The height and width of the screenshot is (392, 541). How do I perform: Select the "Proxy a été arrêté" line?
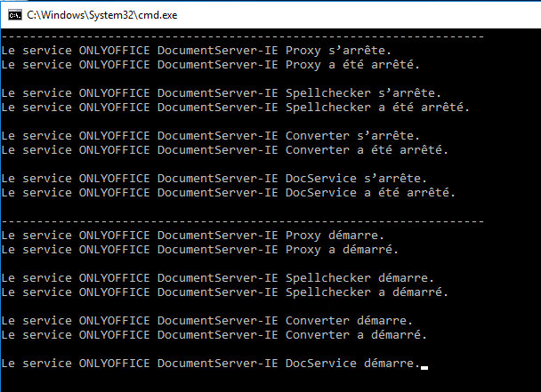point(211,65)
